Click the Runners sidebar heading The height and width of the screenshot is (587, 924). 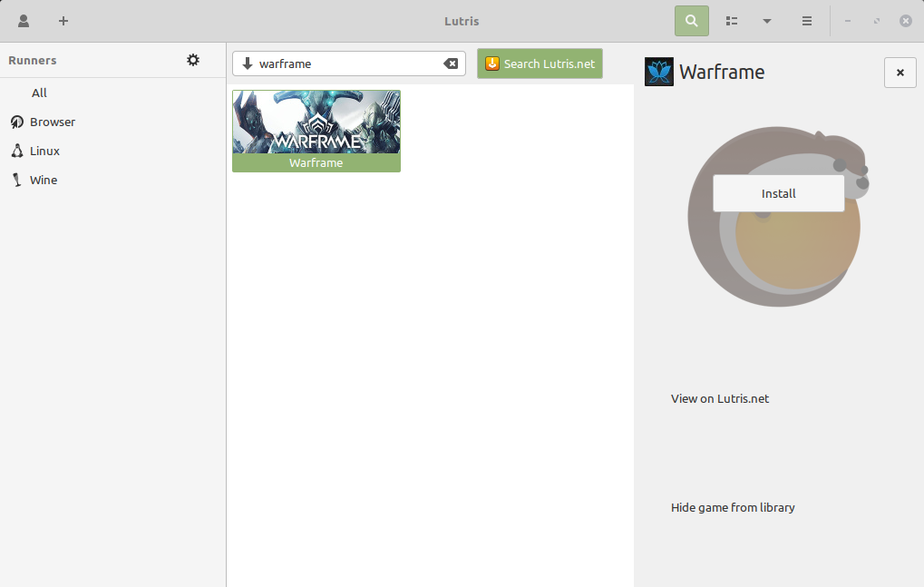(33, 60)
